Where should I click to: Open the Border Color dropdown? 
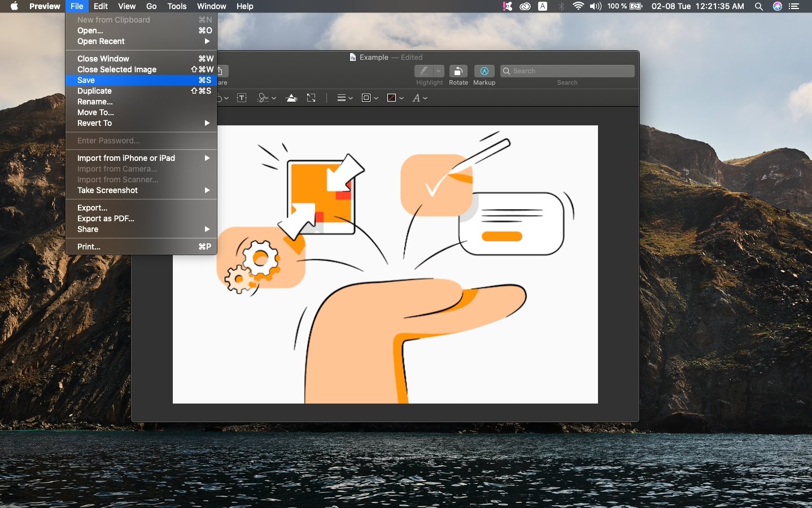(x=370, y=98)
